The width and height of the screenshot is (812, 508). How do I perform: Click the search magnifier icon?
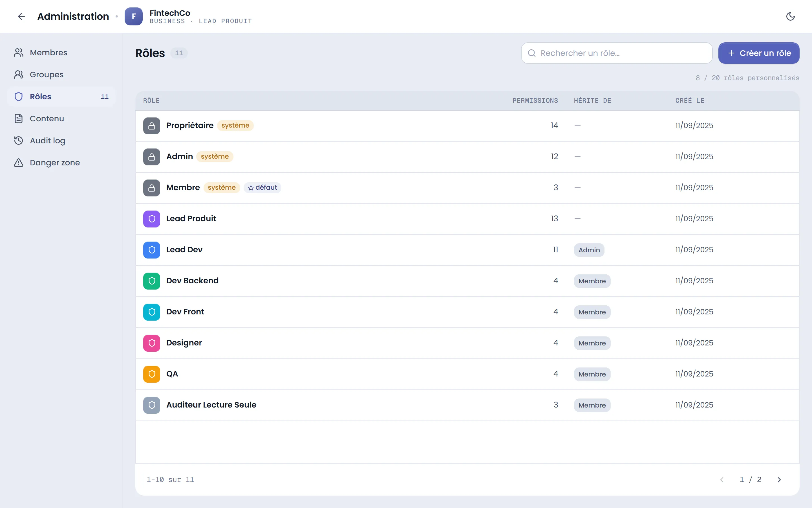[x=531, y=53]
